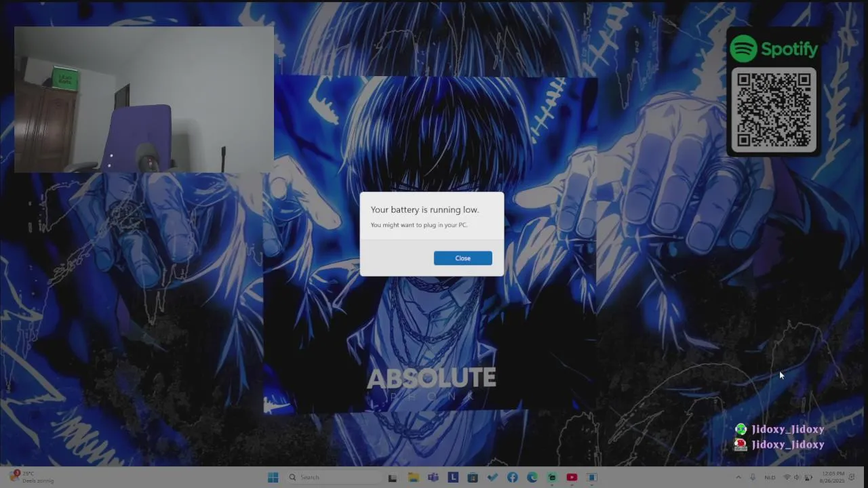868x488 pixels.
Task: Click the 'Your battery is running low.' heading
Action: pyautogui.click(x=425, y=210)
